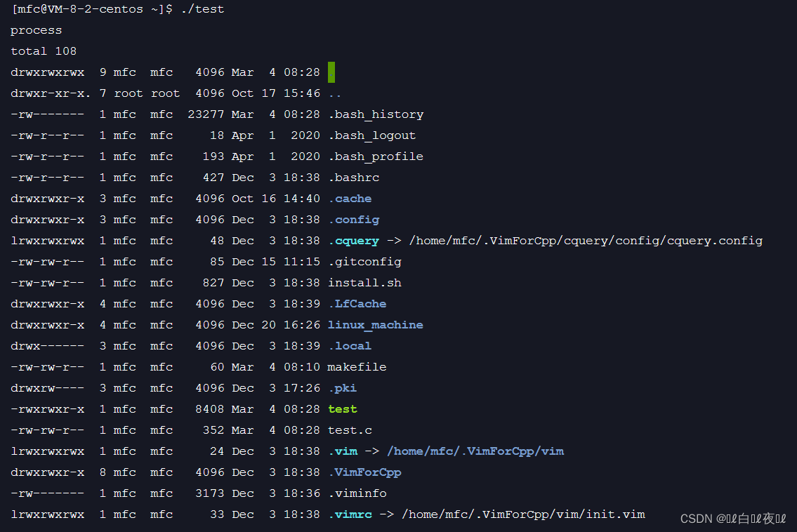Open the .local directory entry
Screen dimensions: 797x532
click(x=350, y=345)
